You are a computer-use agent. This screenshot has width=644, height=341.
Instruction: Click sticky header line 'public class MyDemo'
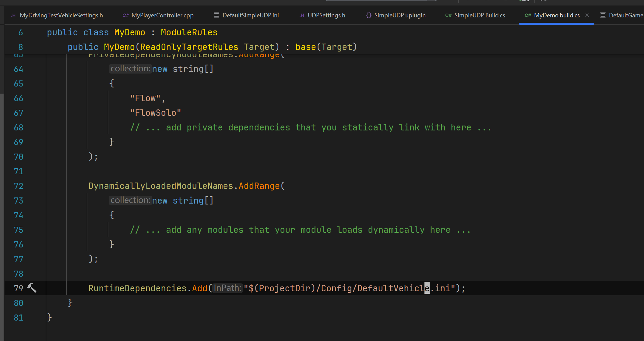[132, 32]
